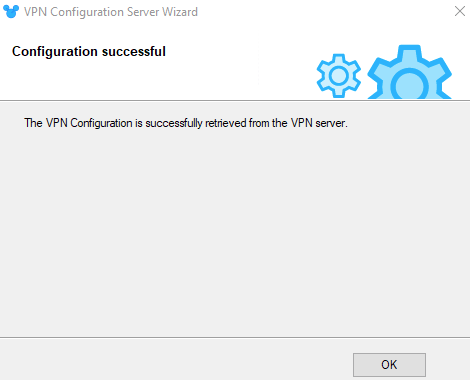The width and height of the screenshot is (470, 380).
Task: Click the blue application icon in title bar
Action: coord(11,12)
